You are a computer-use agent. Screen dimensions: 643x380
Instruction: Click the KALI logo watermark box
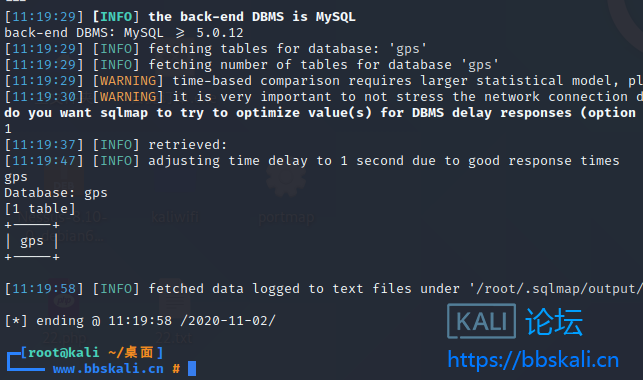[x=481, y=321]
